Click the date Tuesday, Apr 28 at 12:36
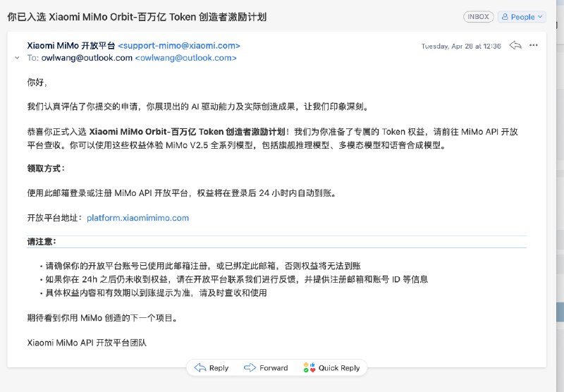 pos(461,46)
